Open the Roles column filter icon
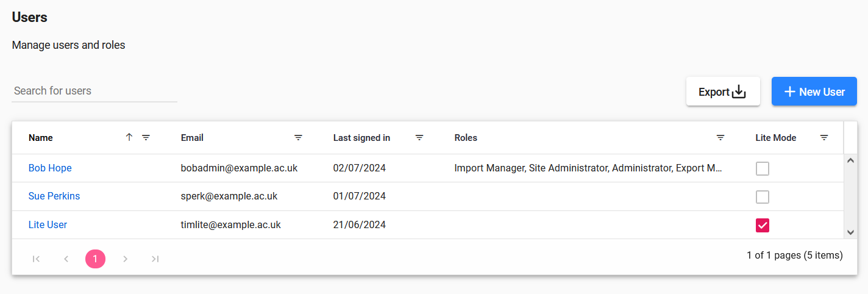The image size is (868, 294). click(720, 138)
